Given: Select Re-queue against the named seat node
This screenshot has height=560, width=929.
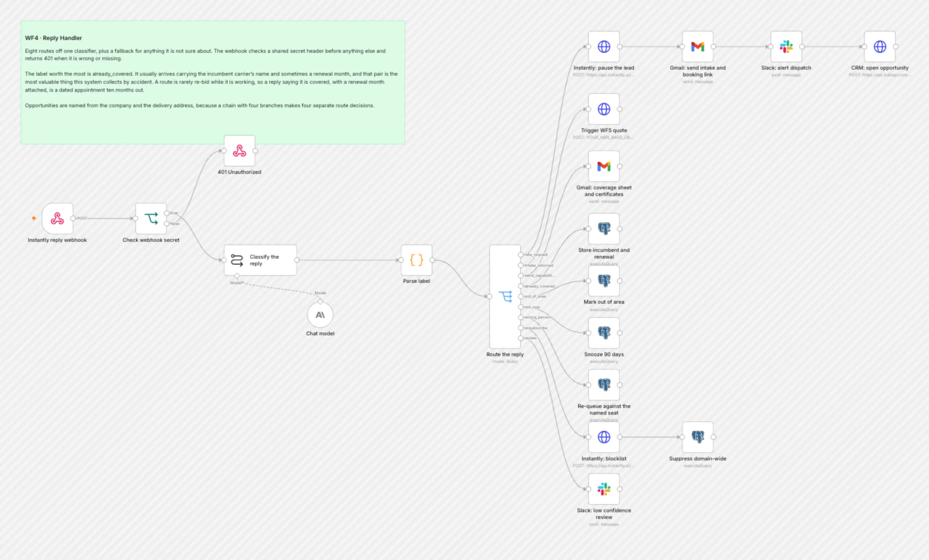Looking at the screenshot, I should [604, 385].
